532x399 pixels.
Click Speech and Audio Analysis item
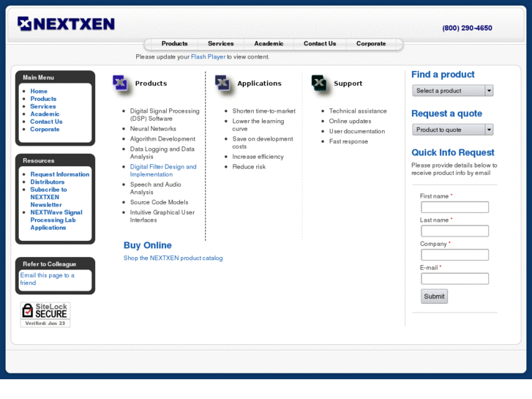(155, 188)
